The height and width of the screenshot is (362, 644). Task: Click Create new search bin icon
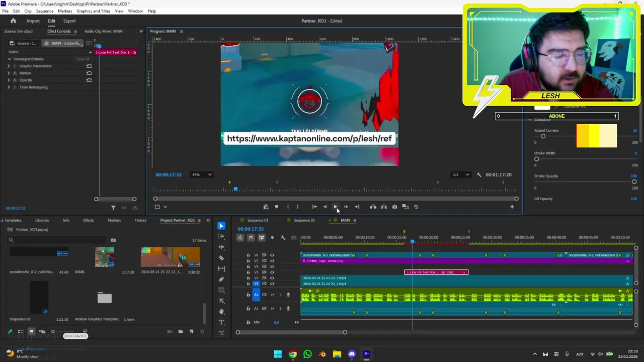pyautogui.click(x=113, y=240)
